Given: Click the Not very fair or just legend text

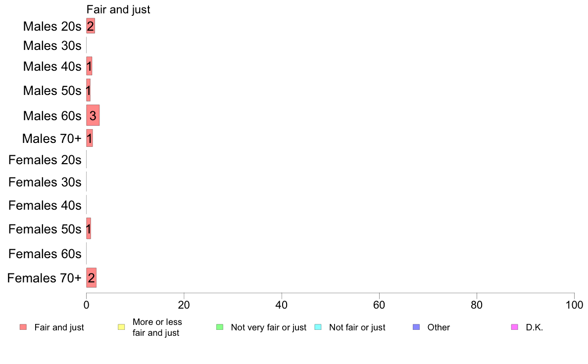Looking at the screenshot, I should 268,327.
